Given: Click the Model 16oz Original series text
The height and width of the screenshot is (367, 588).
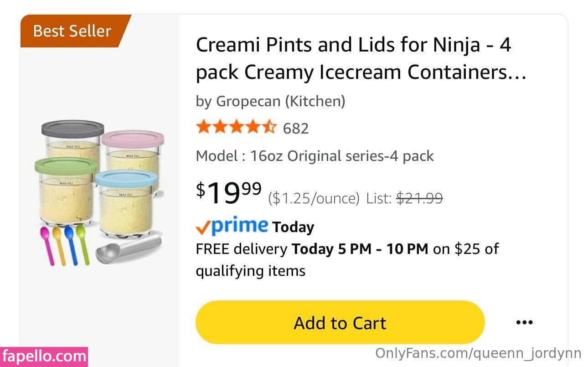Looking at the screenshot, I should click(315, 156).
